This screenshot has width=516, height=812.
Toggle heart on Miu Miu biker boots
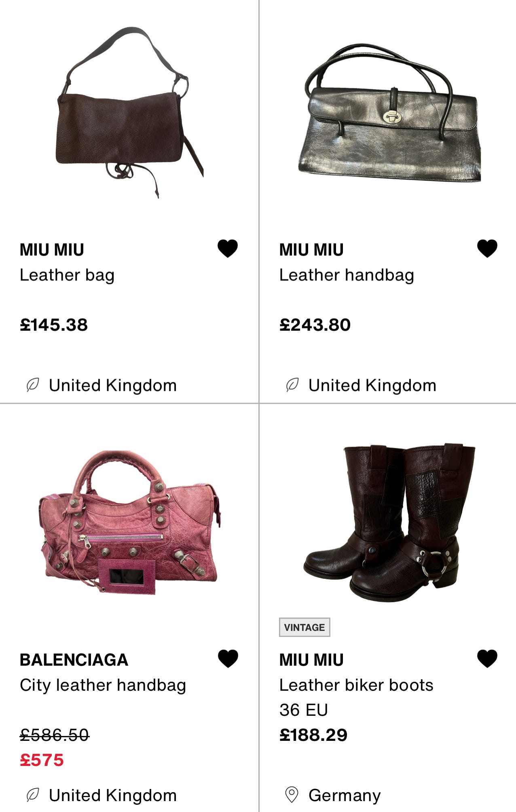pyautogui.click(x=487, y=658)
